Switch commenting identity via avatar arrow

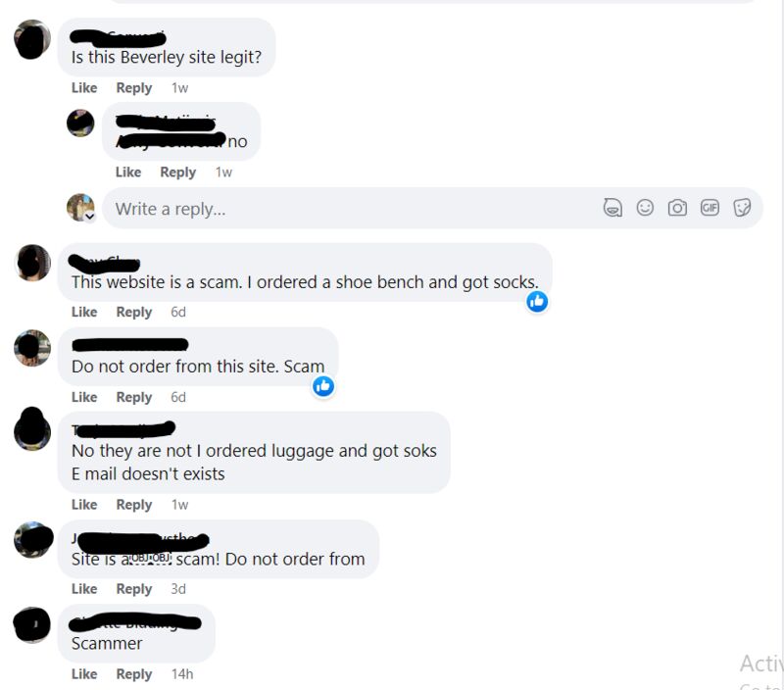[x=90, y=217]
